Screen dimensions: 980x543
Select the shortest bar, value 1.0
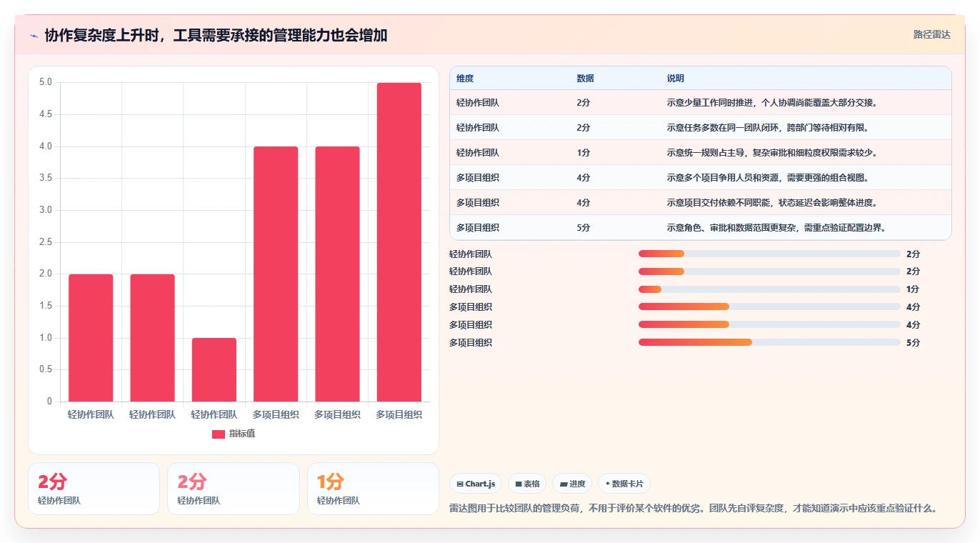tap(214, 369)
